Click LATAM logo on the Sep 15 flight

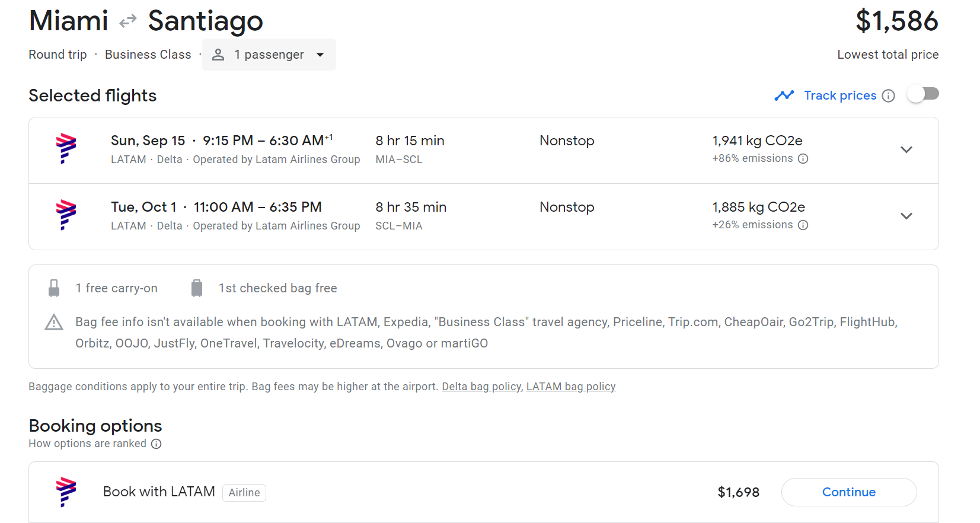tap(66, 148)
